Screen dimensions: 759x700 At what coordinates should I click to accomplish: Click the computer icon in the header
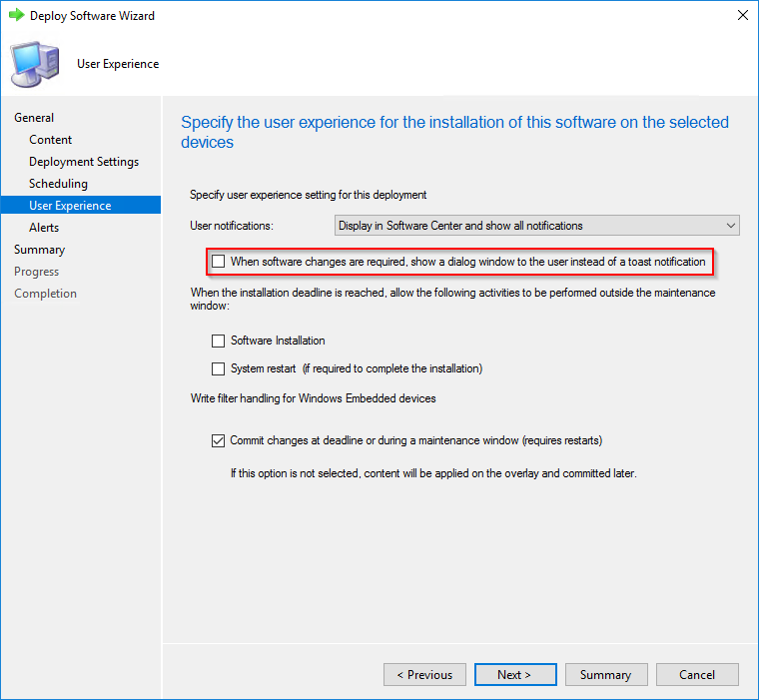(34, 63)
